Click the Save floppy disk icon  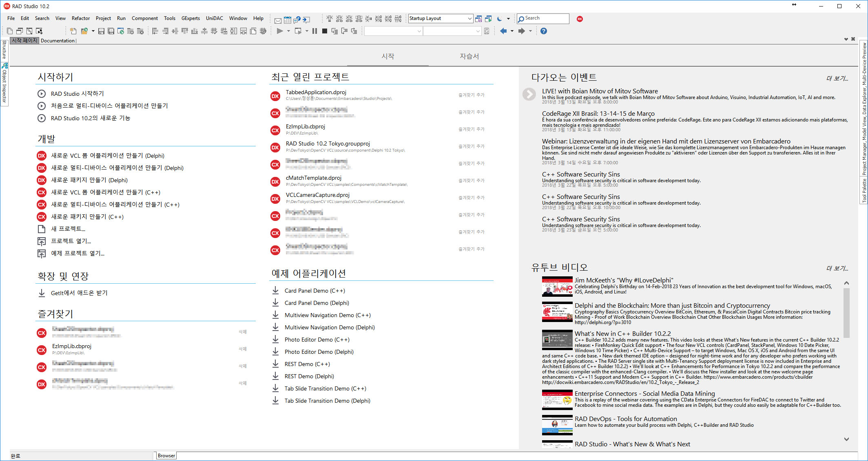(x=101, y=31)
